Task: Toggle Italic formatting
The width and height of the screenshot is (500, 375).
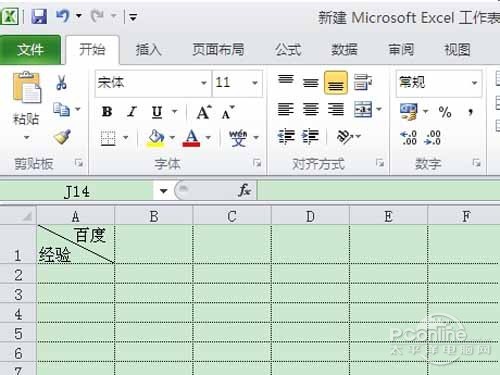Action: [x=132, y=112]
